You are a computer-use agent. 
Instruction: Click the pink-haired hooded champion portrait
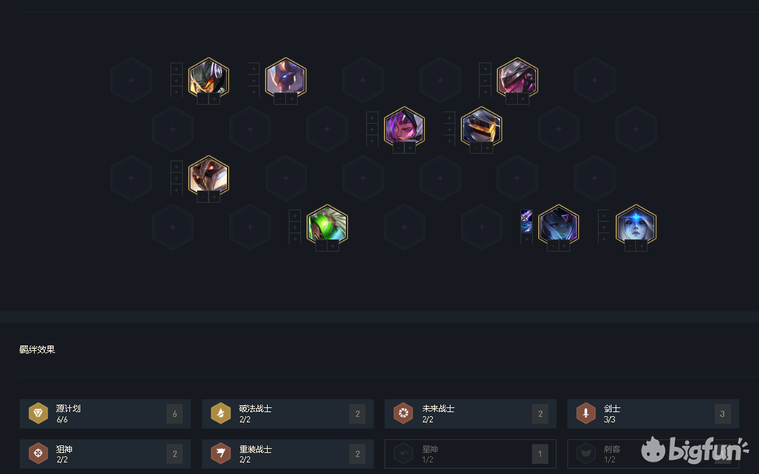(x=404, y=127)
